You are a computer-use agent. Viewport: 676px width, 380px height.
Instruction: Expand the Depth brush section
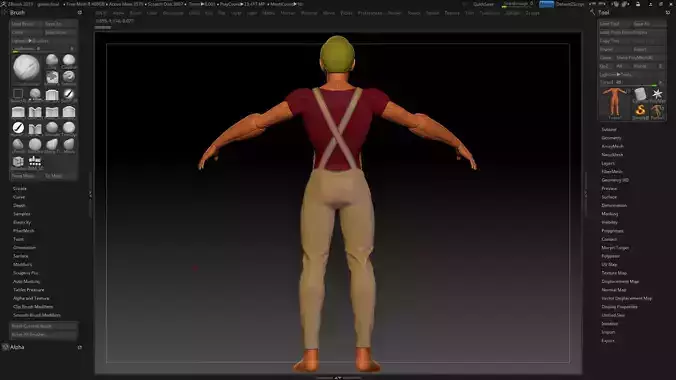tap(19, 206)
